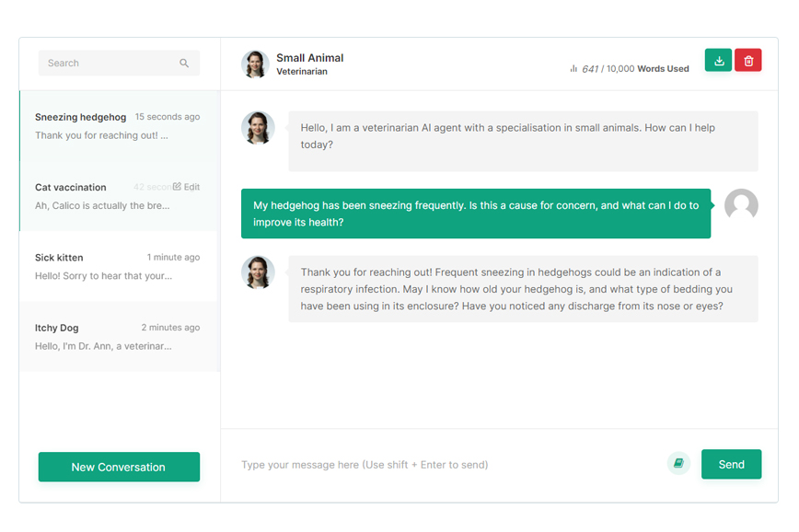
Task: Click the vet avatar beside last reply
Action: pyautogui.click(x=258, y=272)
